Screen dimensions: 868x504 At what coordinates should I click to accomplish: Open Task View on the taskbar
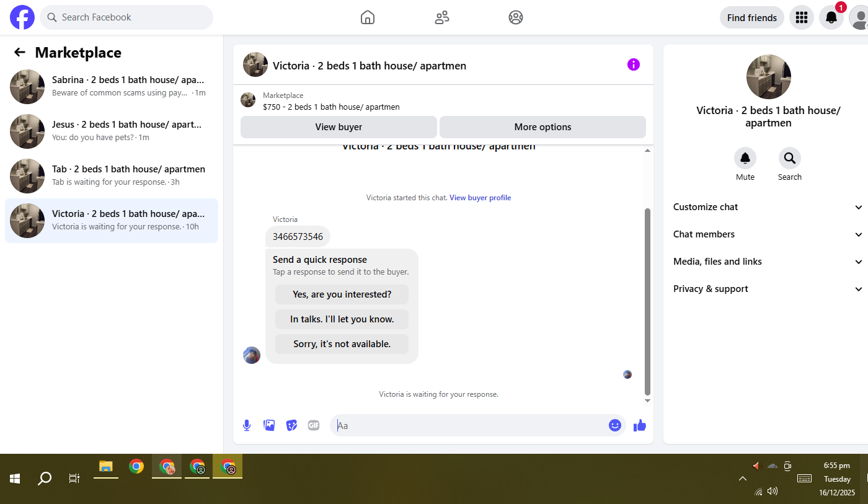pyautogui.click(x=74, y=478)
